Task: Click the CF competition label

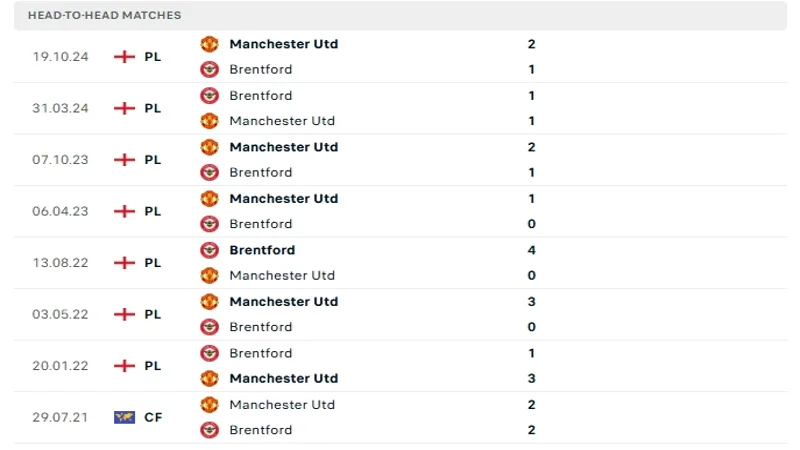Action: point(153,417)
